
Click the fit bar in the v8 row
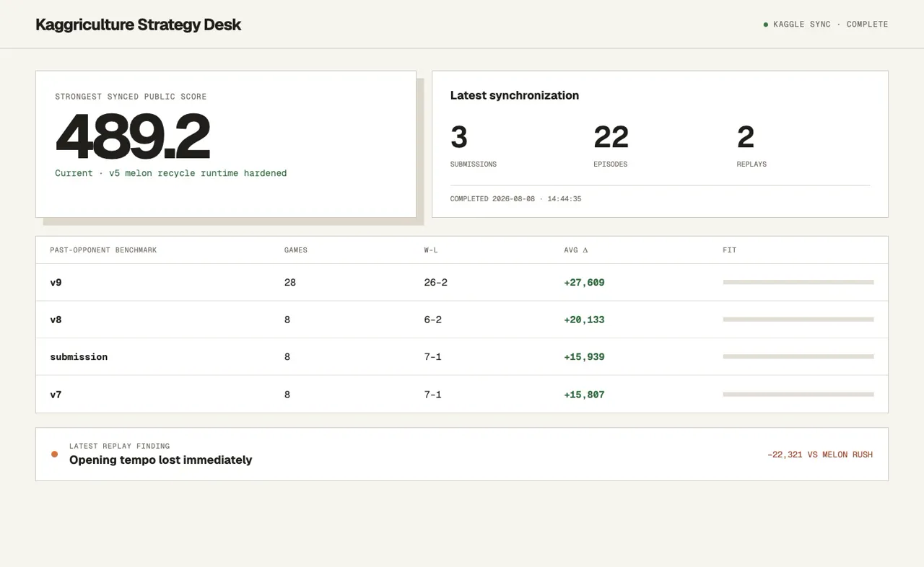coord(798,319)
